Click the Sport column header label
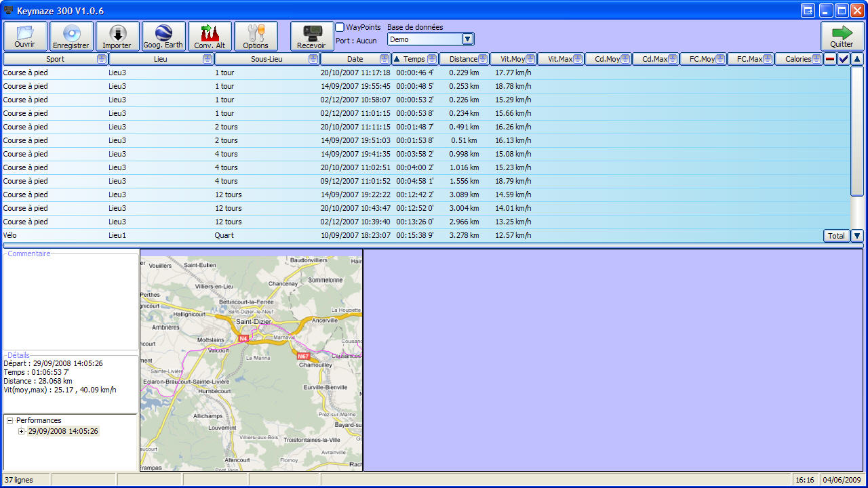Image resolution: width=868 pixels, height=488 pixels. (56, 59)
